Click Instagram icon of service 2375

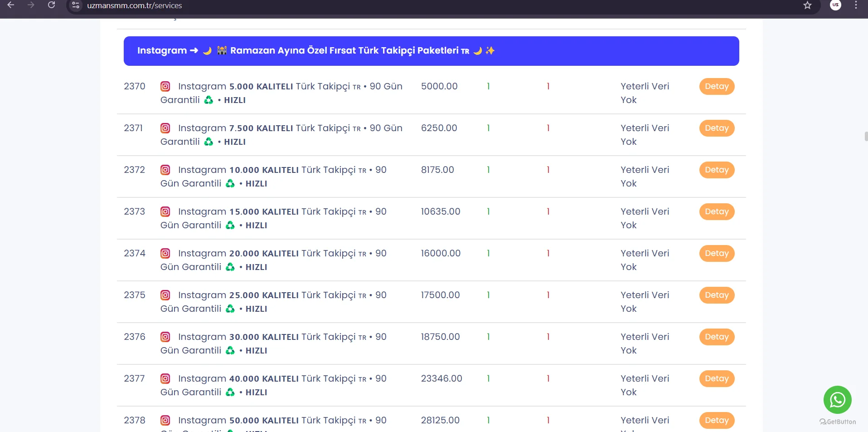click(165, 295)
